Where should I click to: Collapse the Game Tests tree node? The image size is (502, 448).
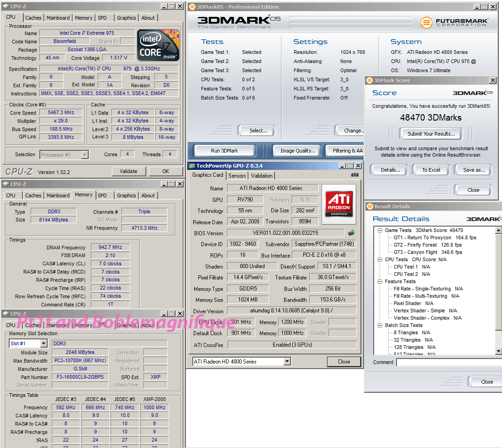[x=380, y=231]
